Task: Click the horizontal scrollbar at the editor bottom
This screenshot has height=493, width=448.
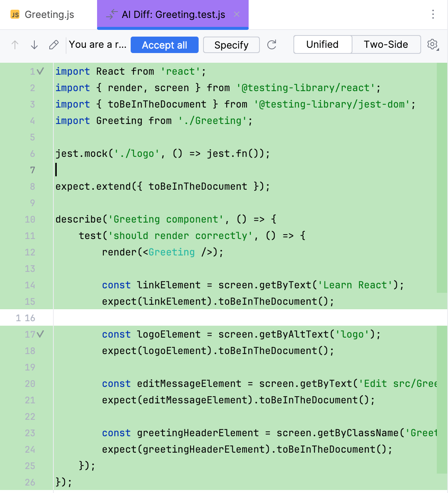Action: click(x=224, y=491)
